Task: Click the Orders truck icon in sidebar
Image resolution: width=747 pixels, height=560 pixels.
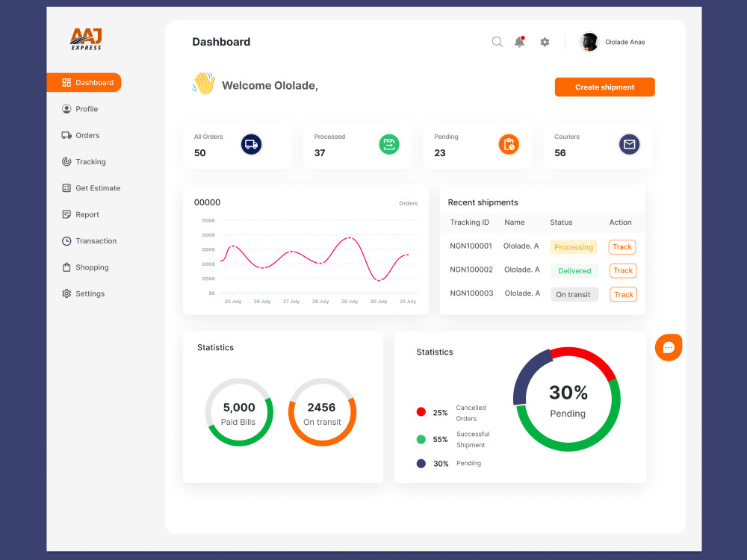Action: click(x=66, y=135)
